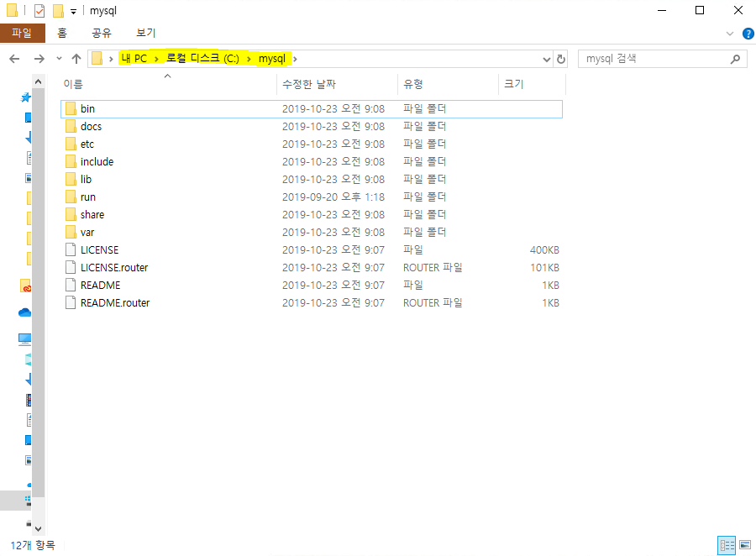This screenshot has width=756, height=556.
Task: Select the share folder icon
Action: click(71, 214)
